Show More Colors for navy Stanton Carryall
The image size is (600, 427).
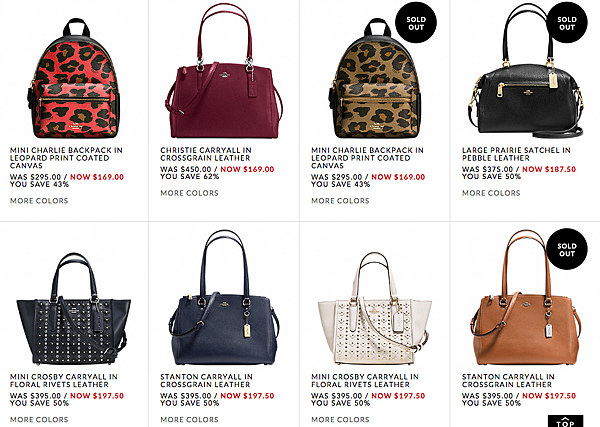[x=189, y=420]
